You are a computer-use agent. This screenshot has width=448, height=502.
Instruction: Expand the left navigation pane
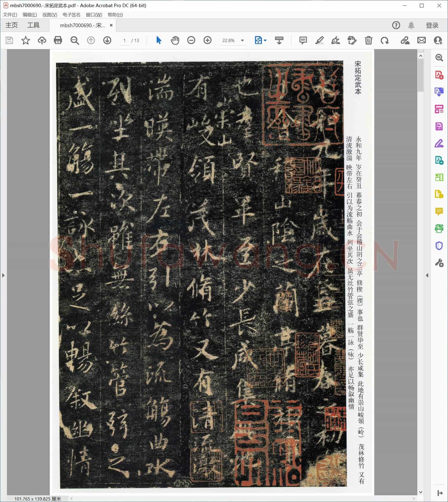click(3, 275)
